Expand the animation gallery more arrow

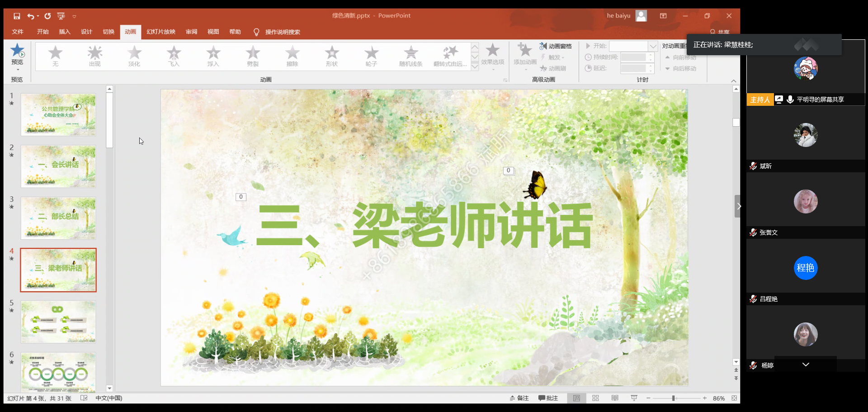point(475,66)
